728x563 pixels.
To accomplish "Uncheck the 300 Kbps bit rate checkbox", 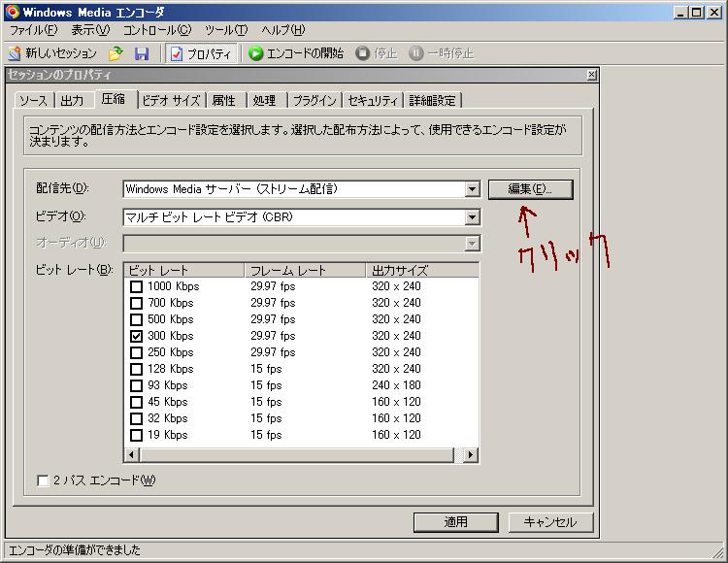I will tap(136, 336).
